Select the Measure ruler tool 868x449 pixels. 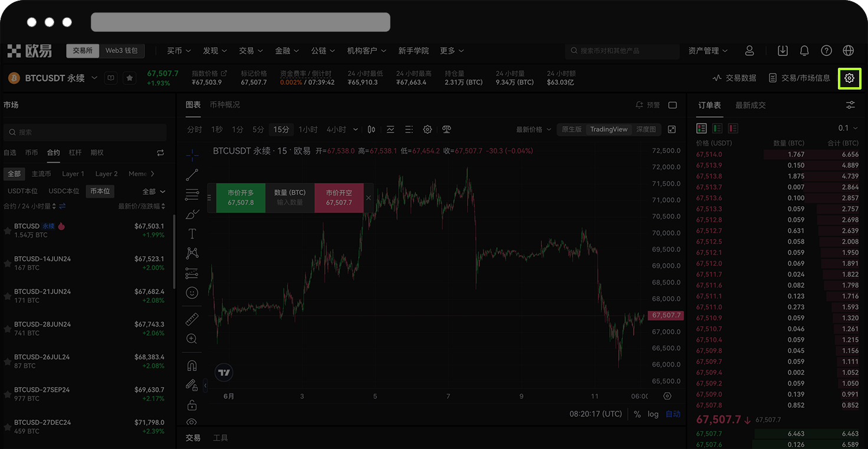coord(192,319)
